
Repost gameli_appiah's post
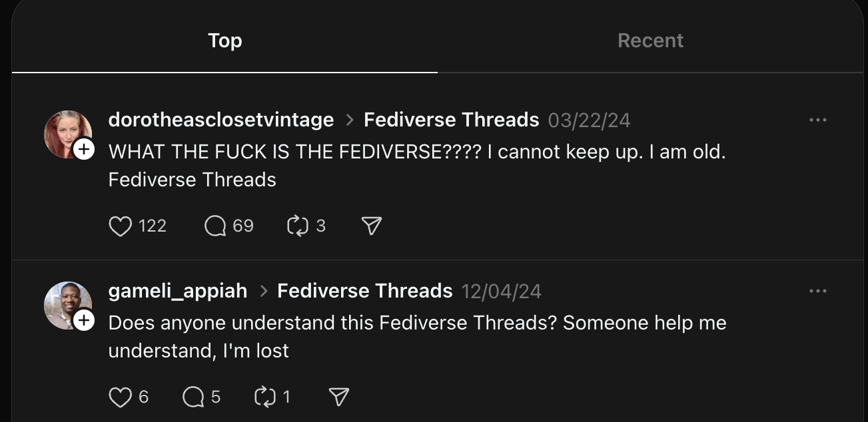[265, 397]
